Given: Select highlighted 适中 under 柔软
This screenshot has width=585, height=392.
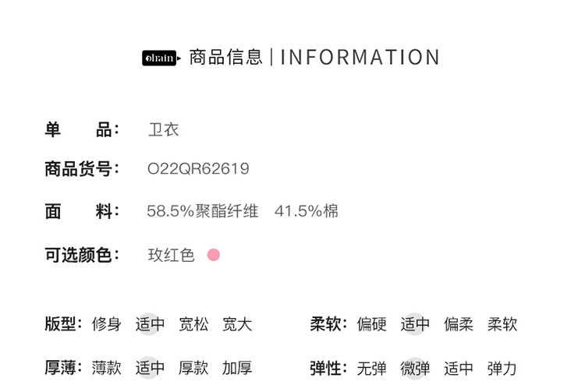Looking at the screenshot, I should click(x=415, y=324).
